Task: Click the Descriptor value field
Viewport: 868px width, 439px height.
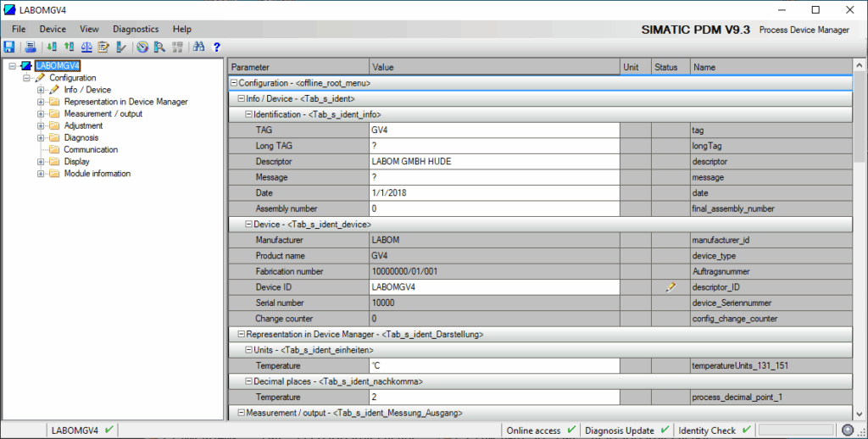Action: coord(494,162)
